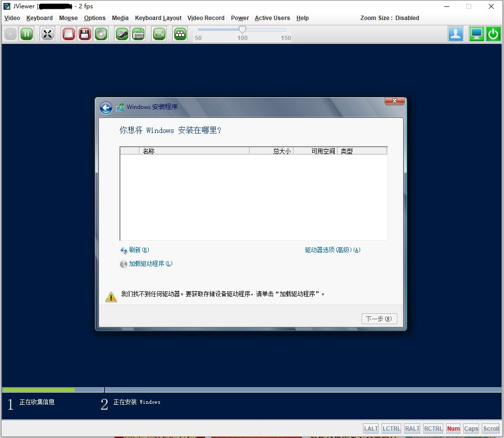
Task: Open the Active Users menu
Action: (x=273, y=18)
